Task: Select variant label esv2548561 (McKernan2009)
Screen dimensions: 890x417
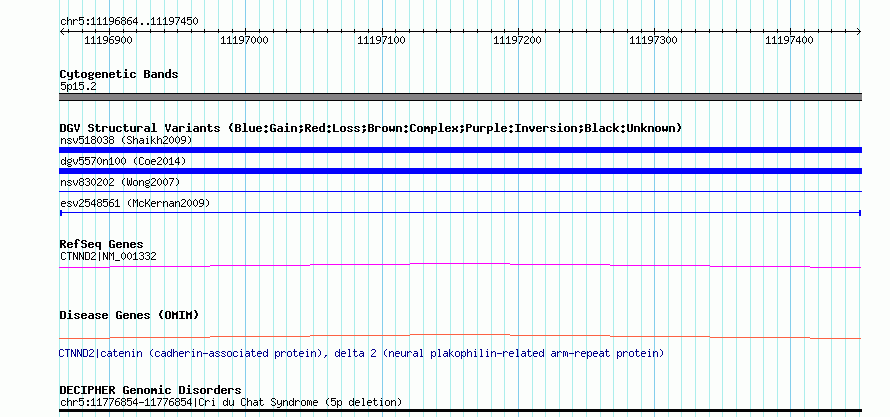Action: pos(135,203)
